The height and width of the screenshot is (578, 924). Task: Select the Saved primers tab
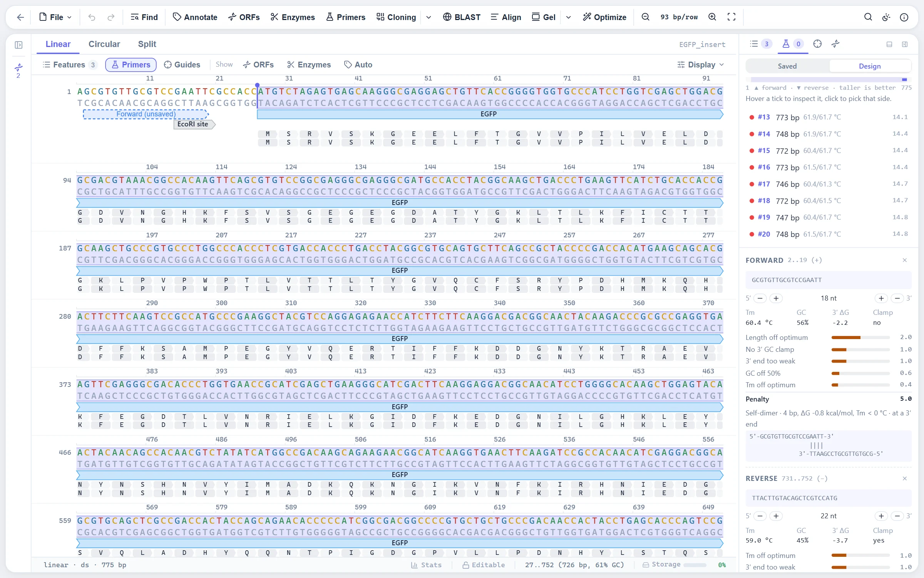coord(787,66)
